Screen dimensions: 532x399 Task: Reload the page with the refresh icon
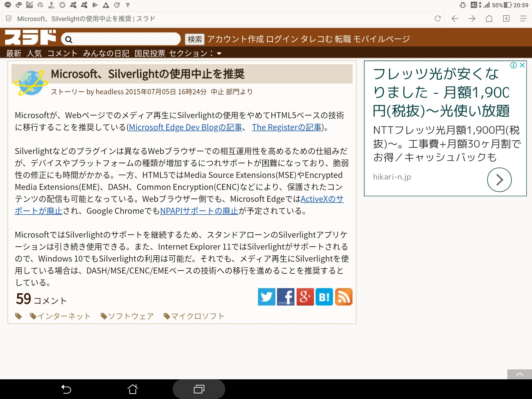[438, 19]
